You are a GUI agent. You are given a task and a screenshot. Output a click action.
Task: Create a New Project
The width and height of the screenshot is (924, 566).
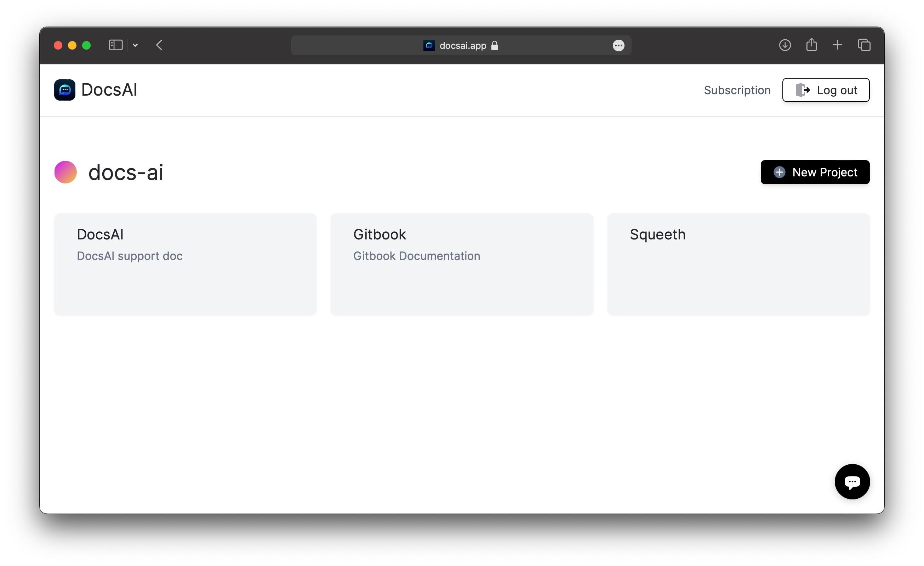[815, 172]
